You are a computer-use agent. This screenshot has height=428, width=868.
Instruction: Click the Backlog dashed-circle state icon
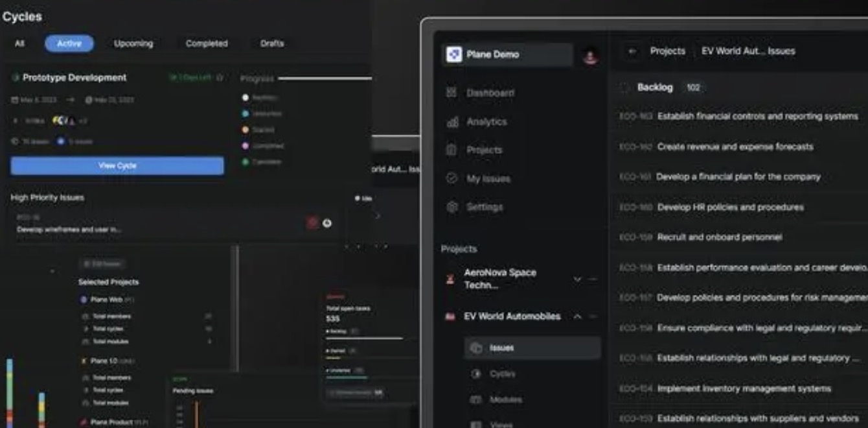click(624, 88)
